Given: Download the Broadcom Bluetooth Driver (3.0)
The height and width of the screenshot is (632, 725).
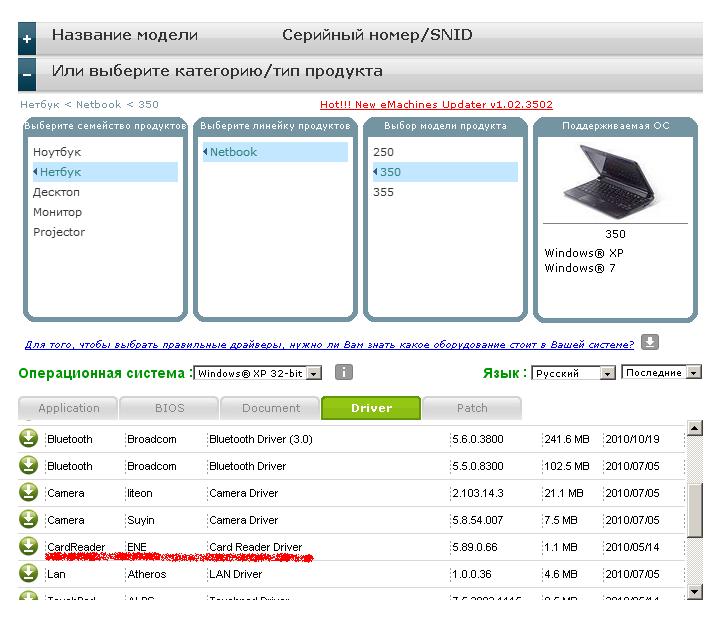Looking at the screenshot, I should point(29,439).
